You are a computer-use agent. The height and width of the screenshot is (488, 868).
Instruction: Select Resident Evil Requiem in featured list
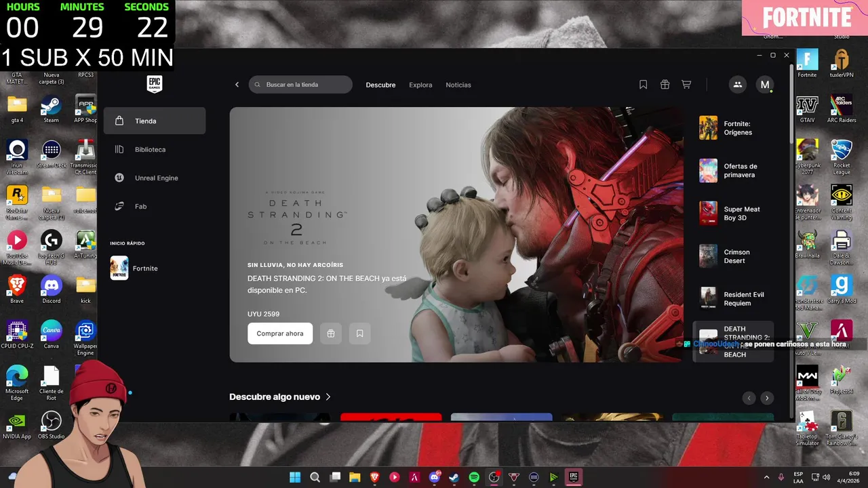(733, 299)
